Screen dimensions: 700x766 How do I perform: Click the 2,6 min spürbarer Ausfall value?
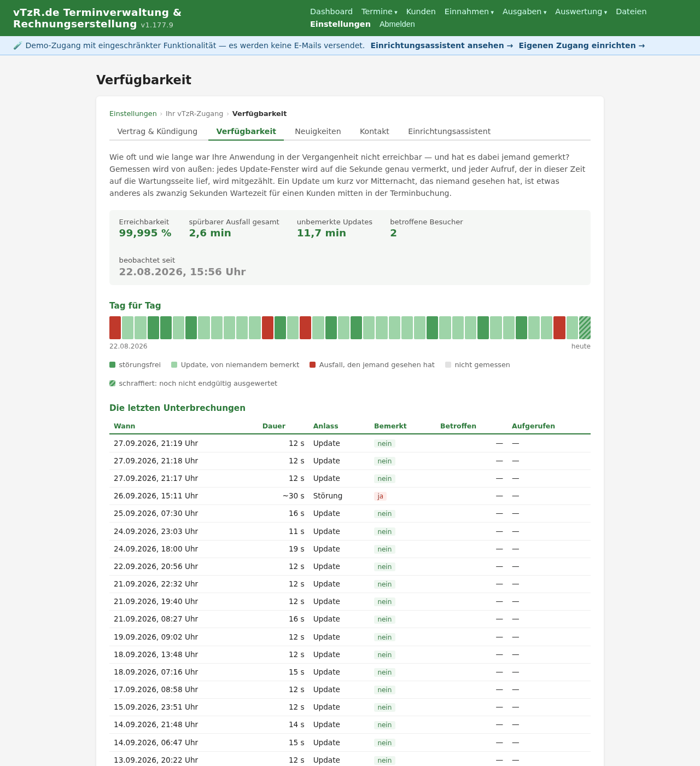click(x=210, y=233)
